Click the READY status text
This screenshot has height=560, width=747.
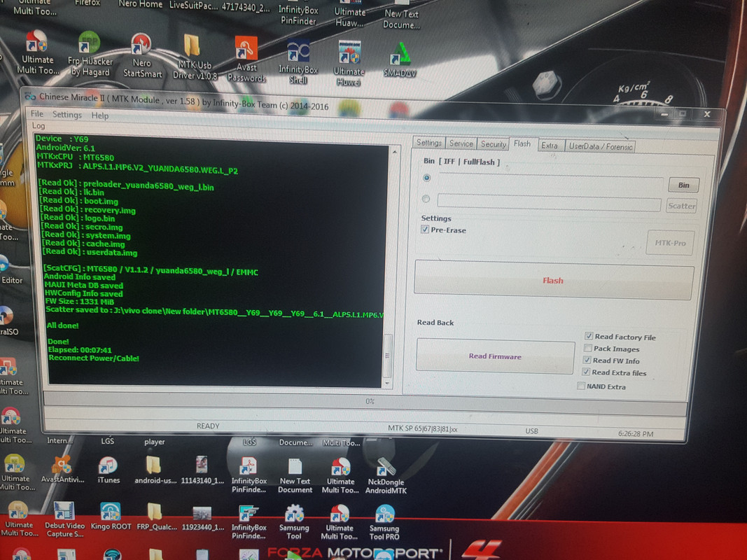(208, 426)
